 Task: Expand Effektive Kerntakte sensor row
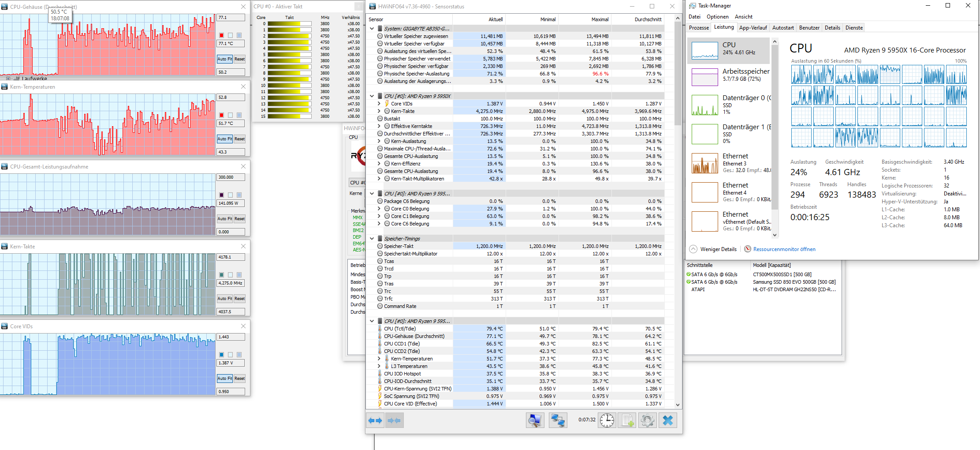[379, 126]
